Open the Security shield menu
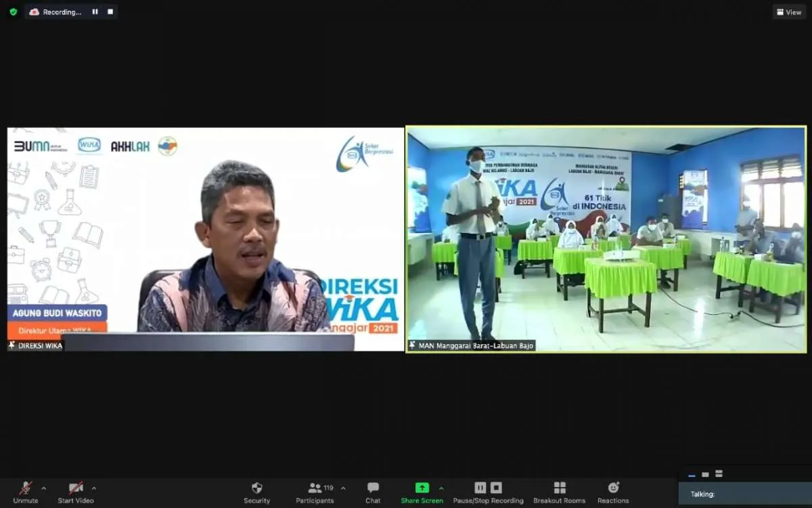Screen dimensions: 812x508 (x=256, y=492)
